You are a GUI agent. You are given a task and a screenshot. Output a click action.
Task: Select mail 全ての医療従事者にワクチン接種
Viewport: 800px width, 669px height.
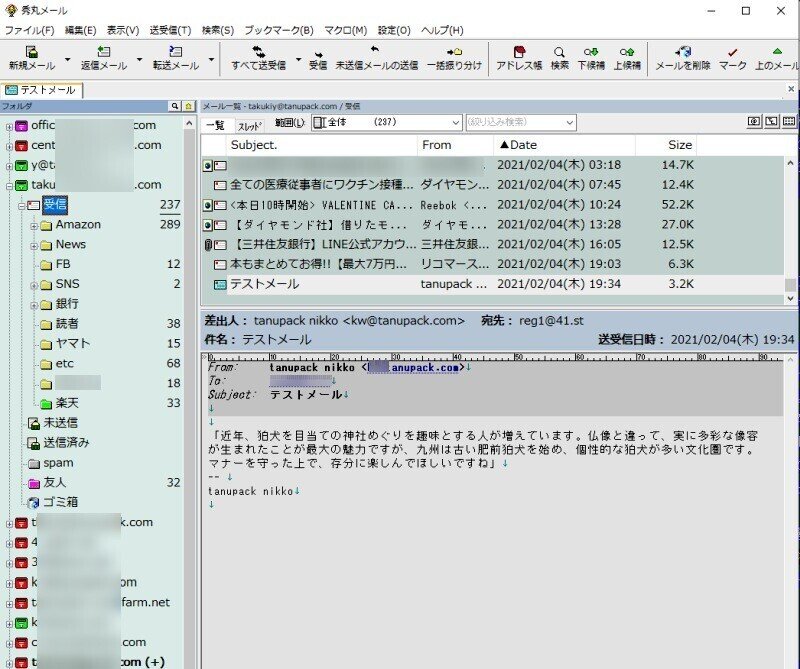(492, 185)
